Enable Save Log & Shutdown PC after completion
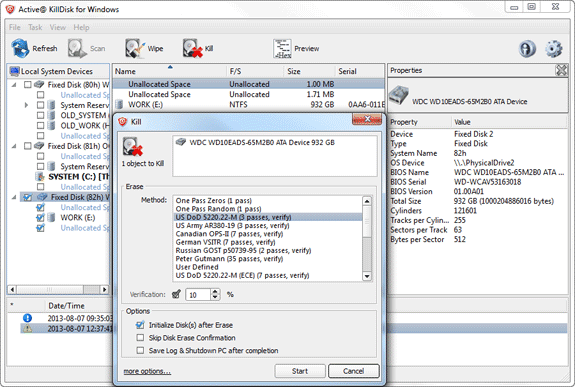575x387 pixels. (140, 350)
